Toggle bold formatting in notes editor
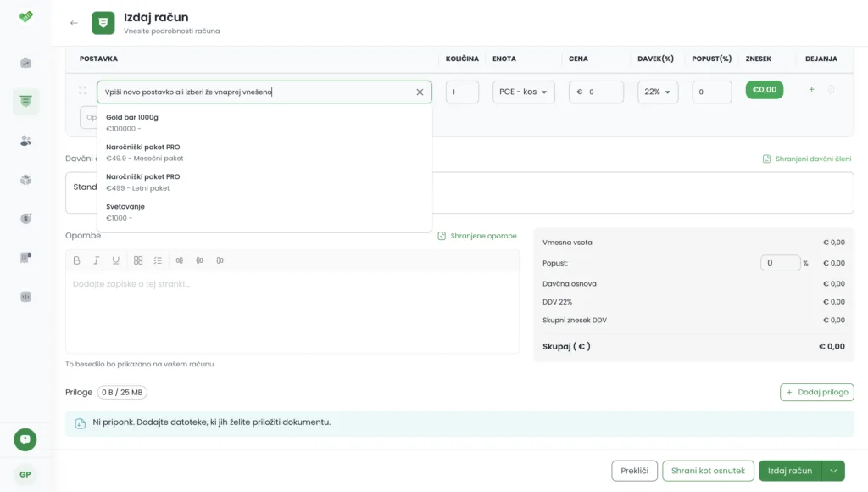 (x=76, y=260)
